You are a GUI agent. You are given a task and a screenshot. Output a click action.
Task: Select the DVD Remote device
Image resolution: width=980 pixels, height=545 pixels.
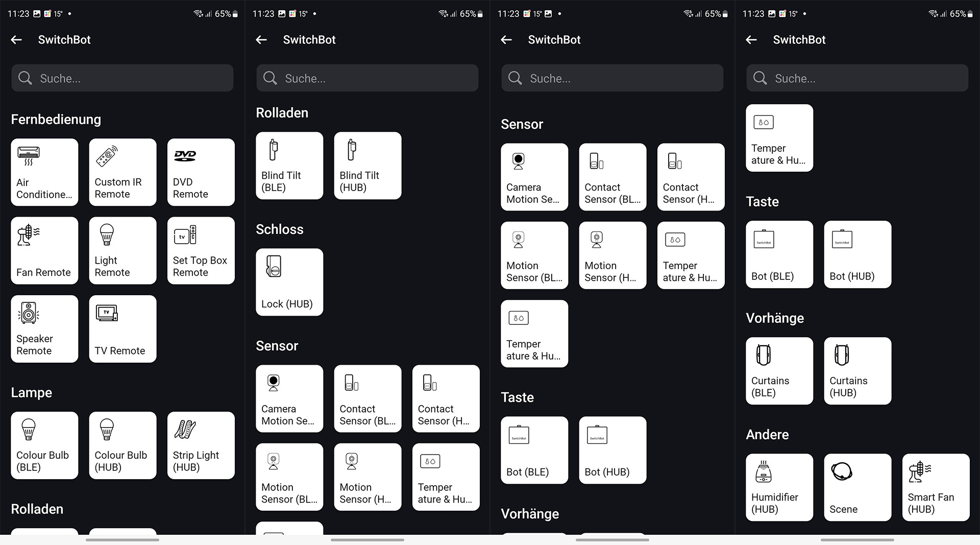[x=201, y=172]
